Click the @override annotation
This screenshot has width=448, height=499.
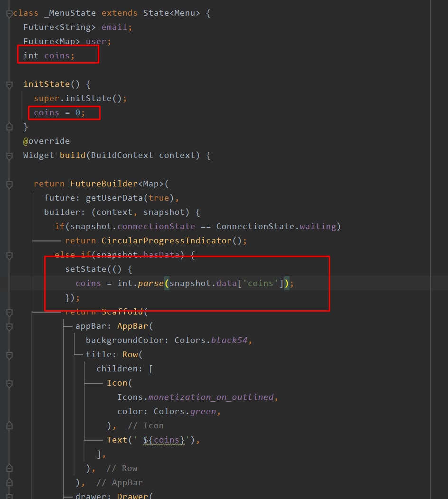pos(47,141)
